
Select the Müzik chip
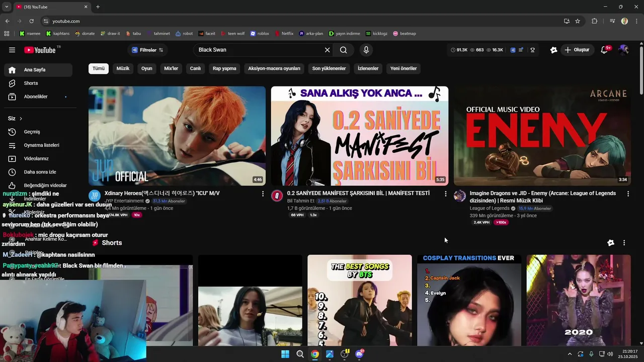pos(123,68)
